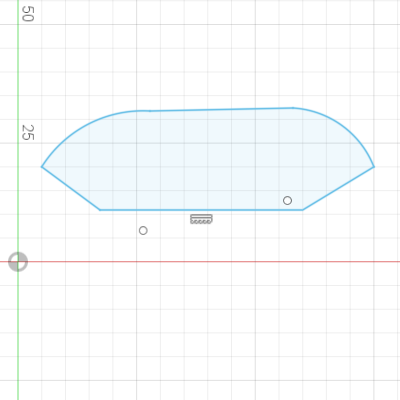This screenshot has width=400, height=400.
Task: Select the leftmost vertex of the sketch profile
Action: click(x=42, y=167)
